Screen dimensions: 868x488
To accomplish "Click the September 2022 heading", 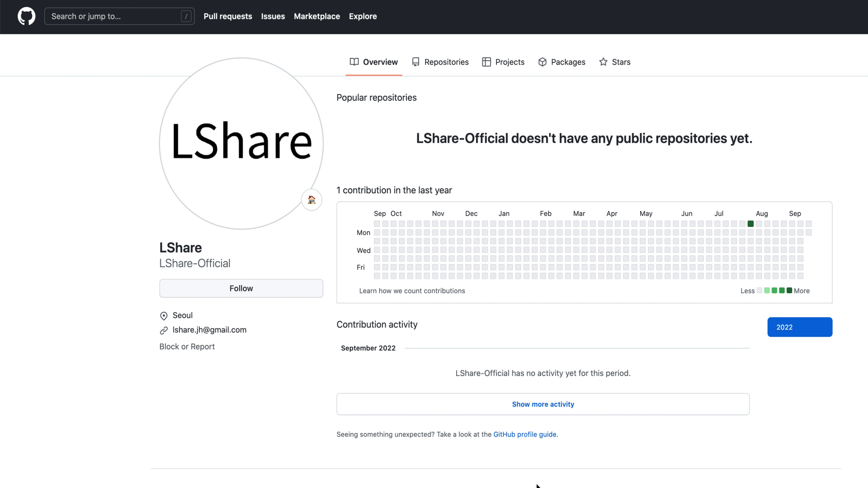I will tap(368, 348).
